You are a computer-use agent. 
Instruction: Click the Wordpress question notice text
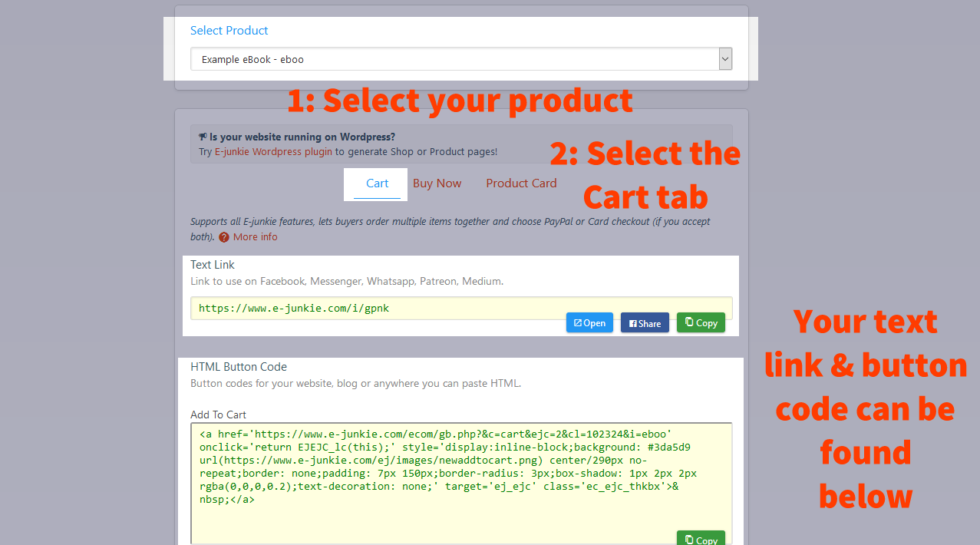[302, 137]
